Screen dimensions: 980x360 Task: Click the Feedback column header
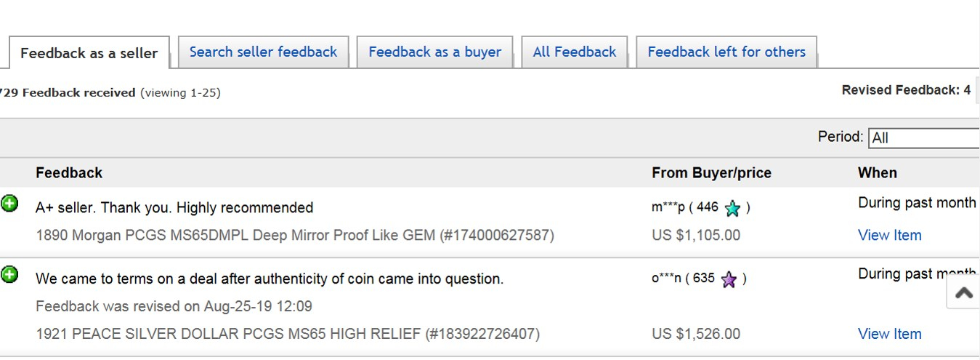coord(69,172)
